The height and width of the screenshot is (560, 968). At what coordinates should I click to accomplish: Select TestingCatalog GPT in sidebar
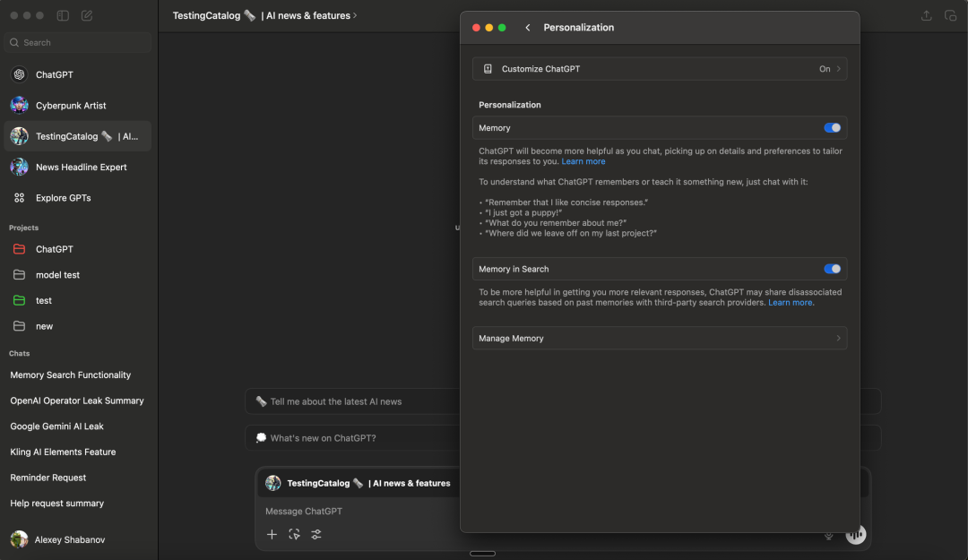pyautogui.click(x=78, y=136)
